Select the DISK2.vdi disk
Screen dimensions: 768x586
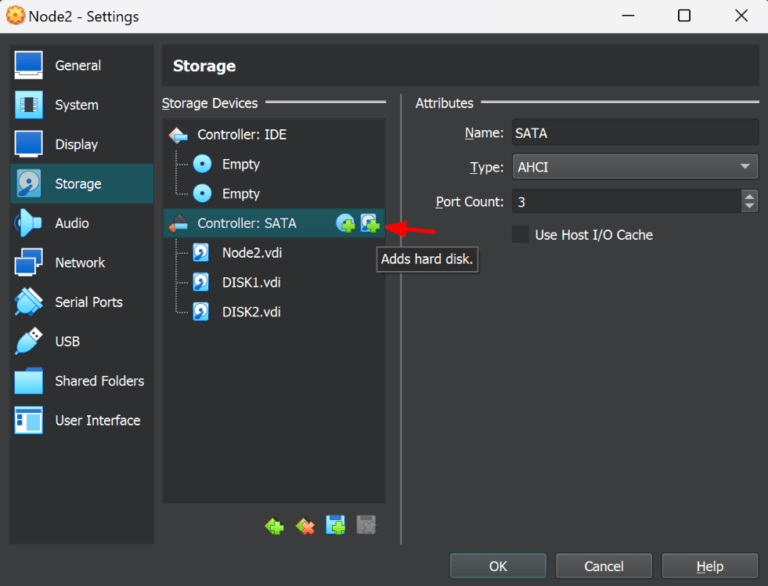point(250,312)
